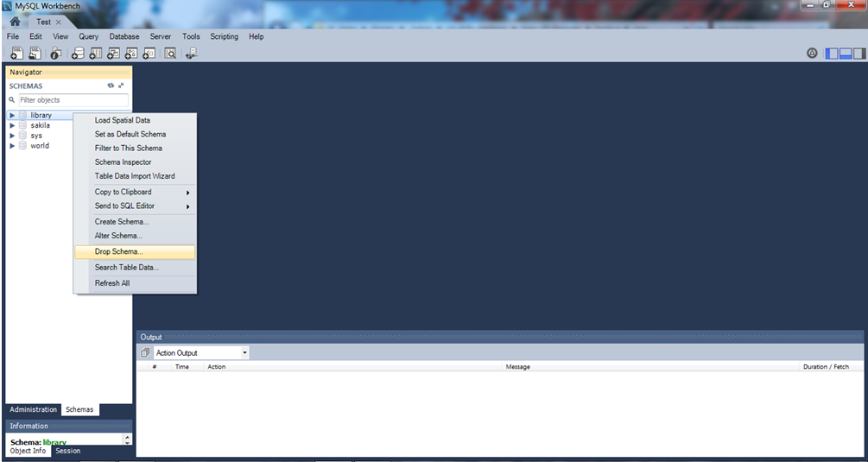868x462 pixels.
Task: Reconnect to DBMS toolbar icon
Action: (192, 54)
